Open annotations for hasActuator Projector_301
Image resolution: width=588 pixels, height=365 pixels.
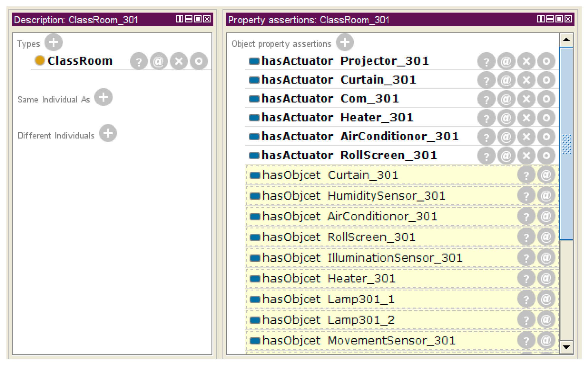coord(506,61)
